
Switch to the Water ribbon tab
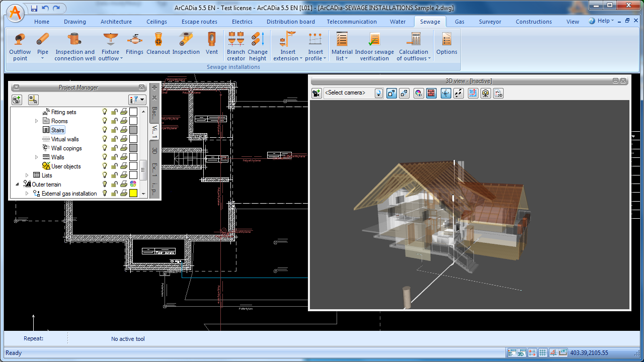click(x=397, y=22)
